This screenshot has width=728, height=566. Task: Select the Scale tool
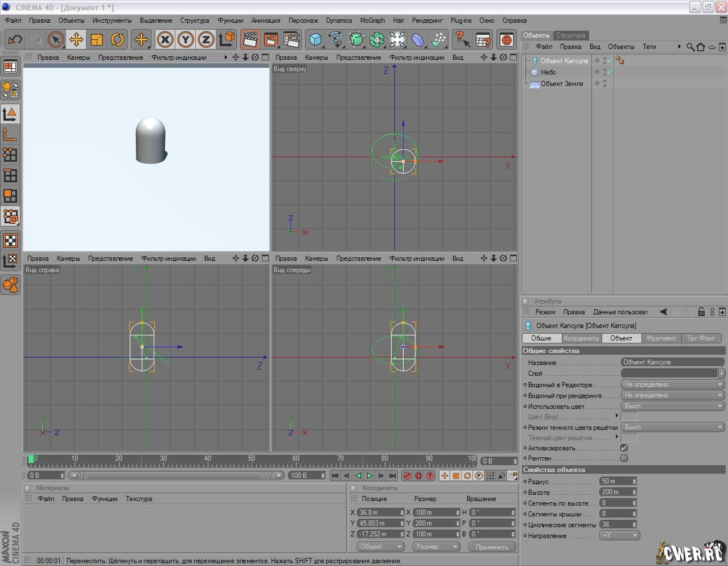click(97, 39)
